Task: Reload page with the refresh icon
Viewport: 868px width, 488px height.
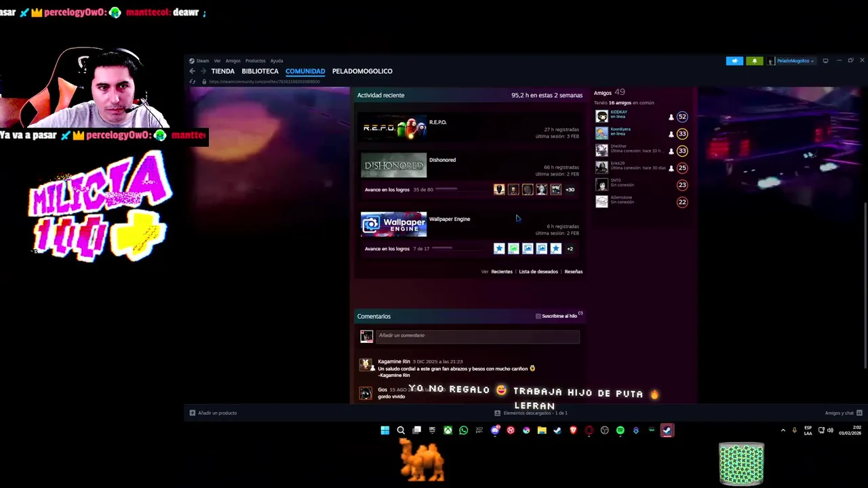Action: [x=193, y=81]
